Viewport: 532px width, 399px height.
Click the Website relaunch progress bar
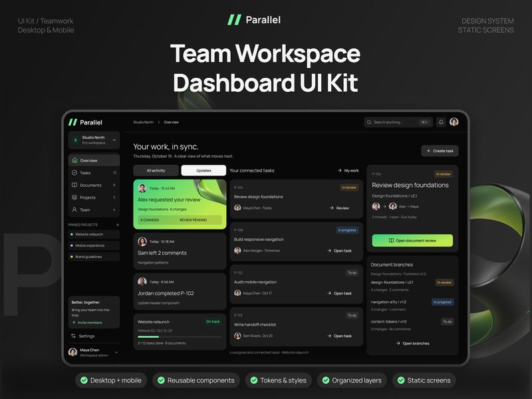180,337
